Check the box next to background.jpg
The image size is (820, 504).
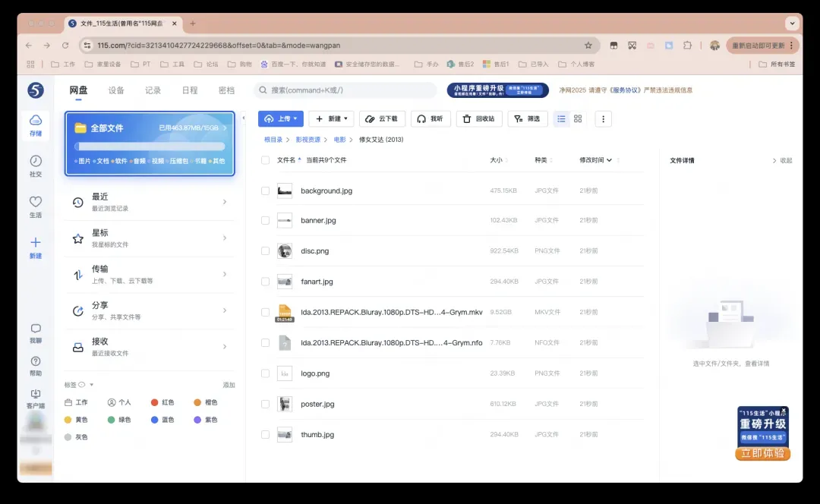click(x=266, y=191)
